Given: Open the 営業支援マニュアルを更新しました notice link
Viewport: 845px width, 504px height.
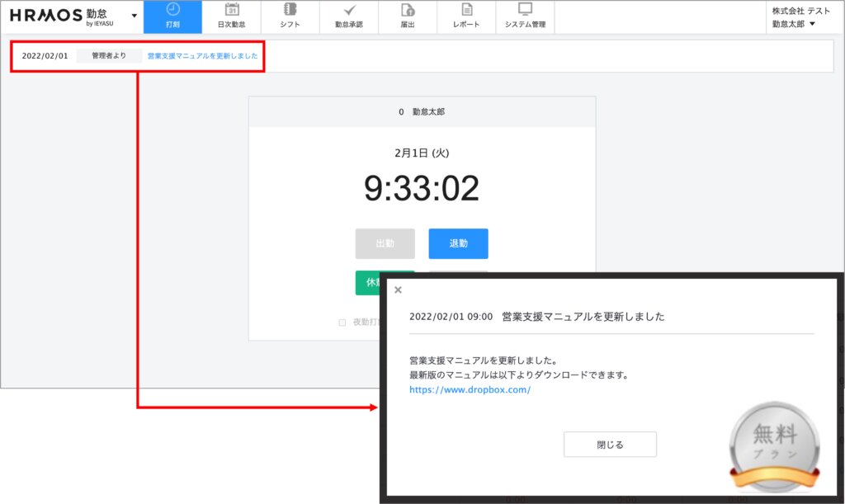Looking at the screenshot, I should tap(202, 56).
